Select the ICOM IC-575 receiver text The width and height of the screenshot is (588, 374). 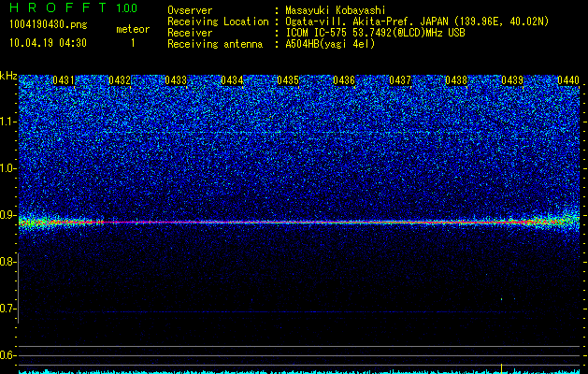point(375,33)
